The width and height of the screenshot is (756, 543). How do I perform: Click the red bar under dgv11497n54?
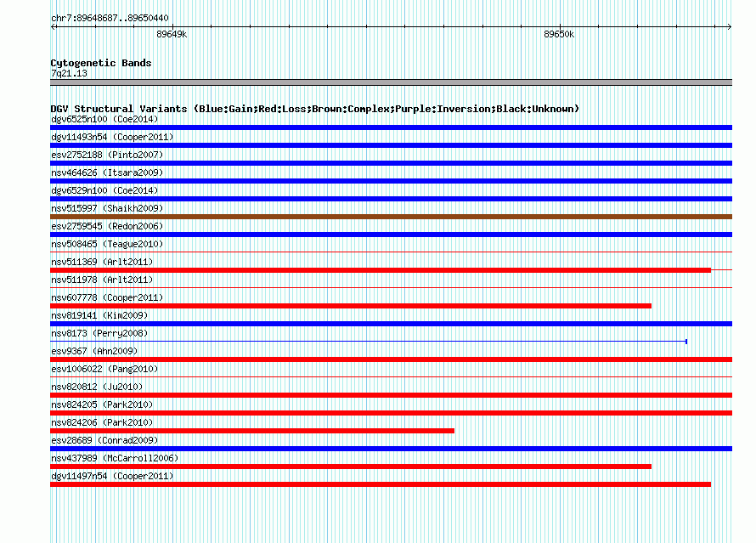(x=381, y=484)
